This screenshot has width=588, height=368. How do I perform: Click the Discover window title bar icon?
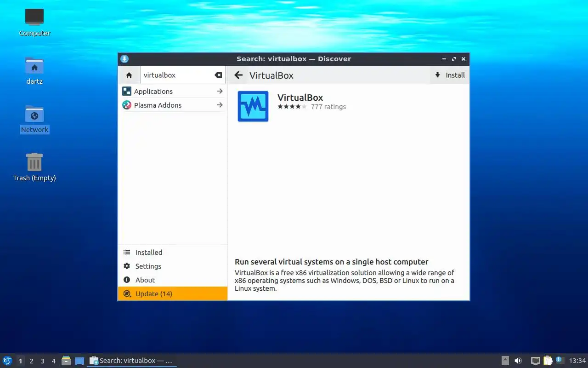click(x=124, y=59)
